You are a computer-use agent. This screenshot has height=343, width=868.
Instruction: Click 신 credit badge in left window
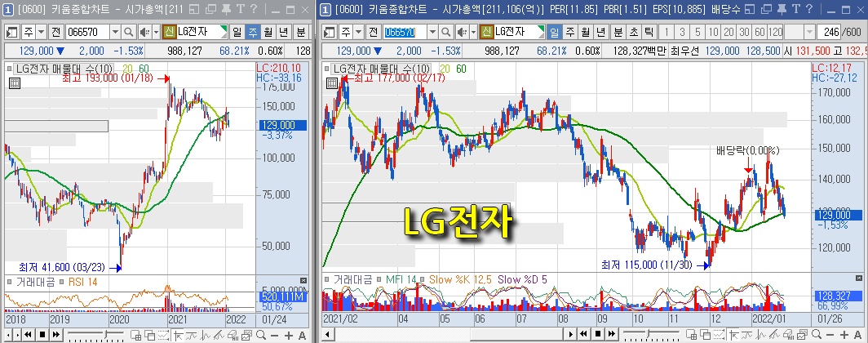click(170, 32)
